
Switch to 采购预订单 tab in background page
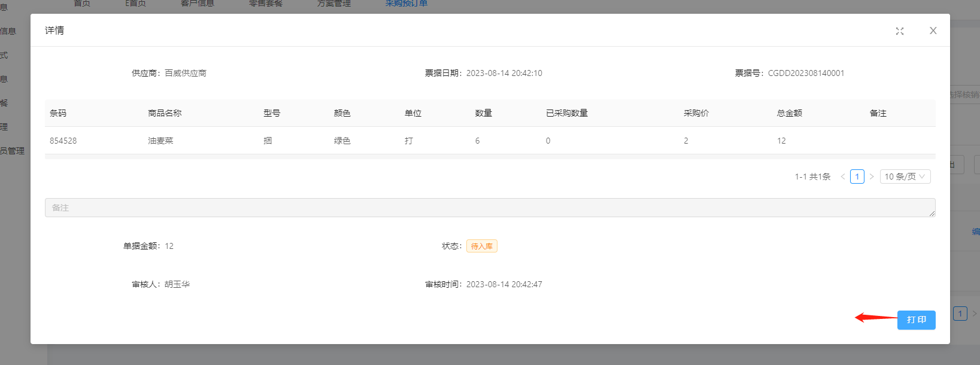click(406, 4)
